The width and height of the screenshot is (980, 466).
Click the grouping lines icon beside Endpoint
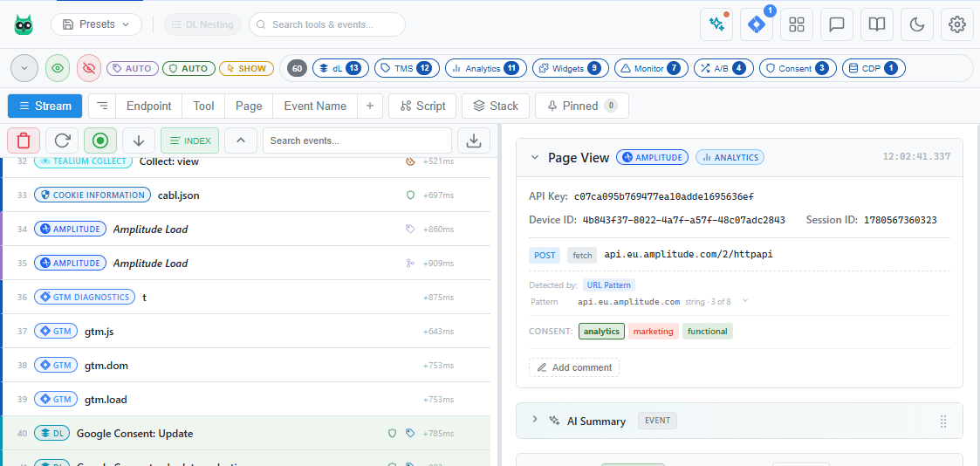point(102,106)
